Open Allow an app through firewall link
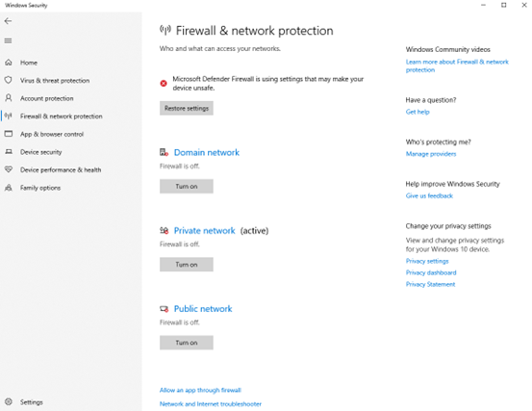Viewport: 532px width, 411px height. pos(200,390)
